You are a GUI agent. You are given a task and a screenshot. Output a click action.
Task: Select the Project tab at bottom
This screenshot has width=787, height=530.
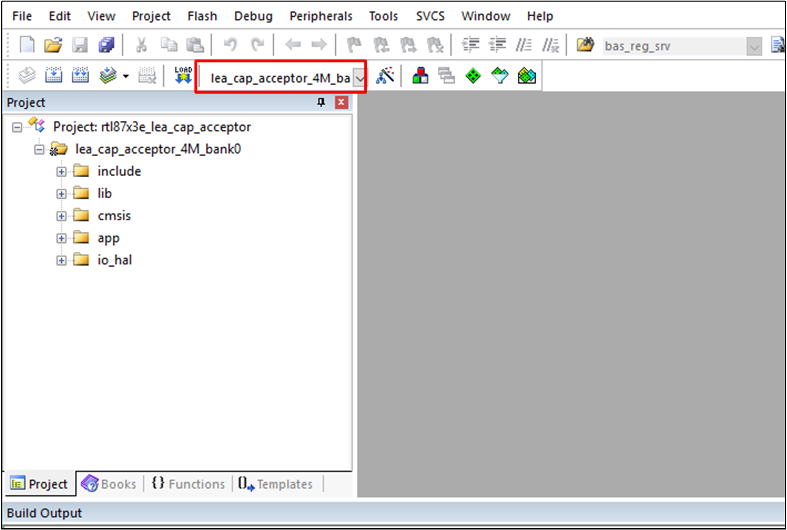(x=39, y=484)
